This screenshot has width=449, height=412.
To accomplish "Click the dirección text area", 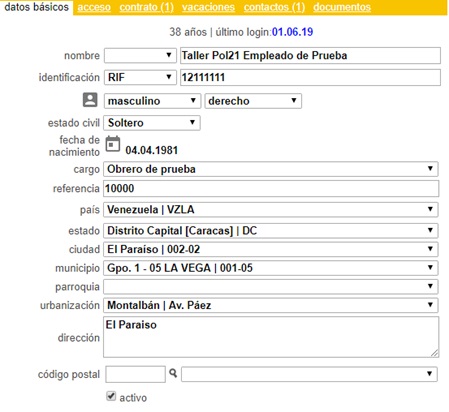I will (271, 337).
